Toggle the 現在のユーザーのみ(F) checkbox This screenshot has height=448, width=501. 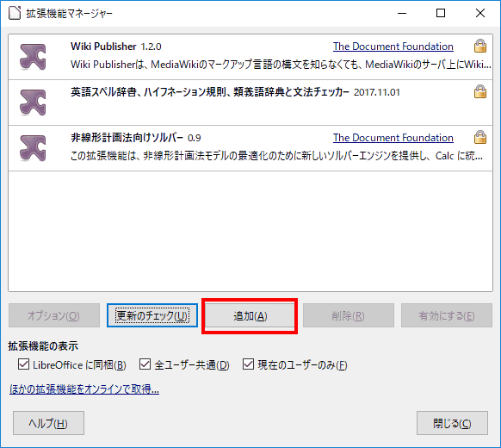[248, 364]
